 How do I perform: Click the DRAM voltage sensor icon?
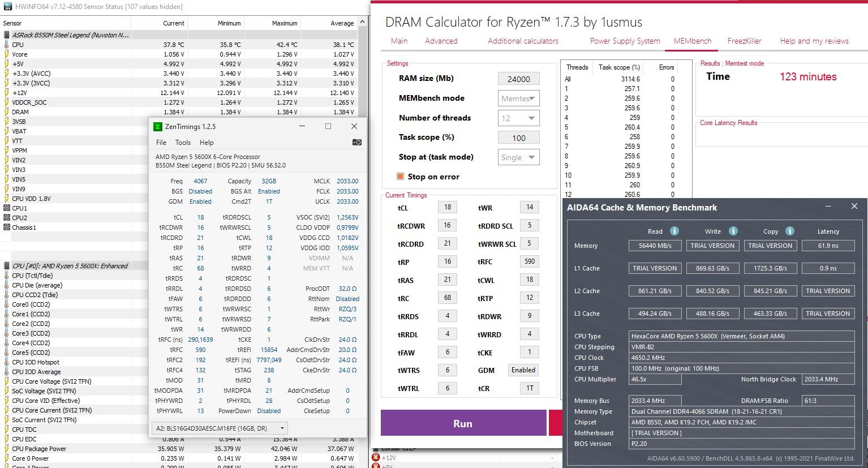tap(6, 112)
